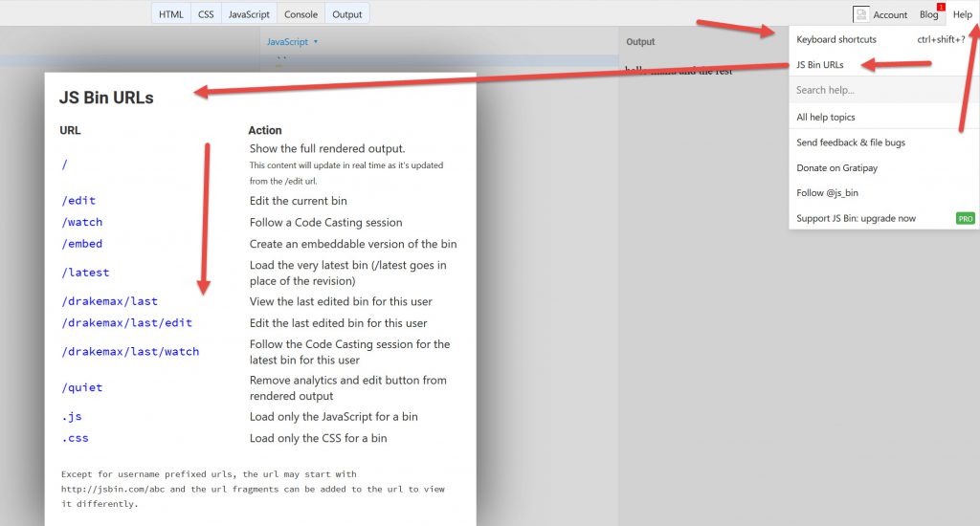Open the /edit URL link
The width and height of the screenshot is (980, 526).
pos(78,201)
